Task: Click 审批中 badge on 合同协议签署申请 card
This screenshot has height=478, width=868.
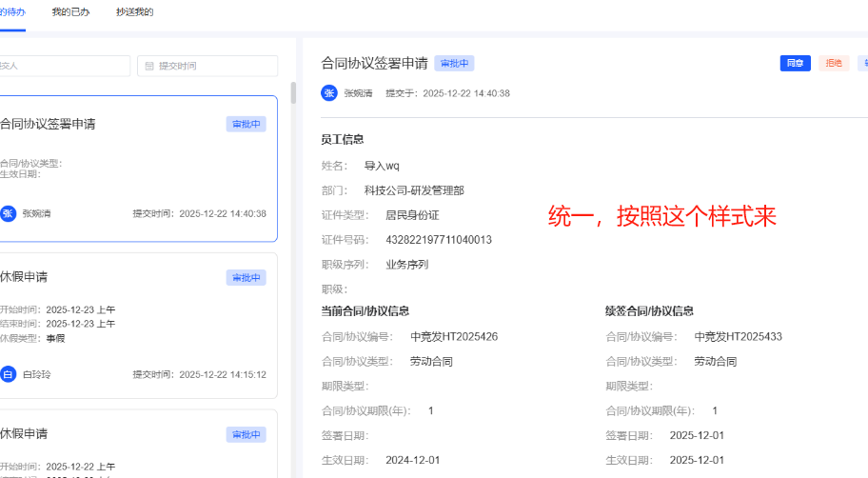Action: (x=246, y=125)
